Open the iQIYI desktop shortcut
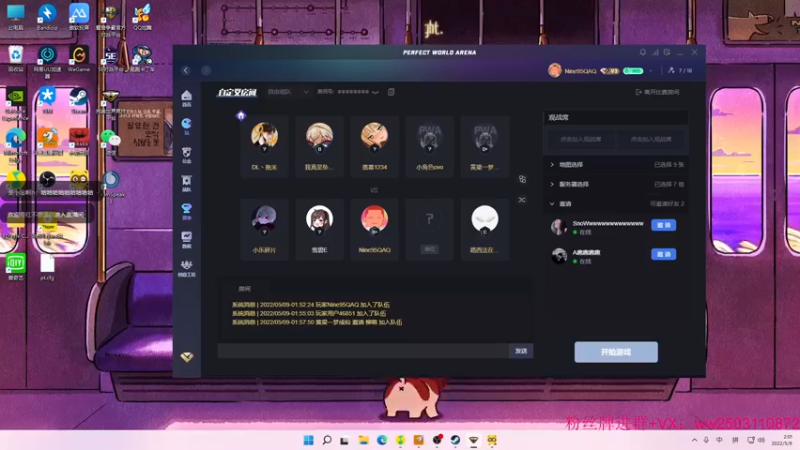Viewport: 800px width, 450px height. 15,267
